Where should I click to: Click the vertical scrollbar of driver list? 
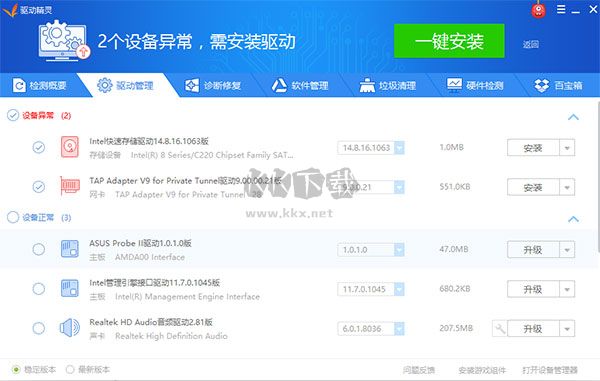598,176
